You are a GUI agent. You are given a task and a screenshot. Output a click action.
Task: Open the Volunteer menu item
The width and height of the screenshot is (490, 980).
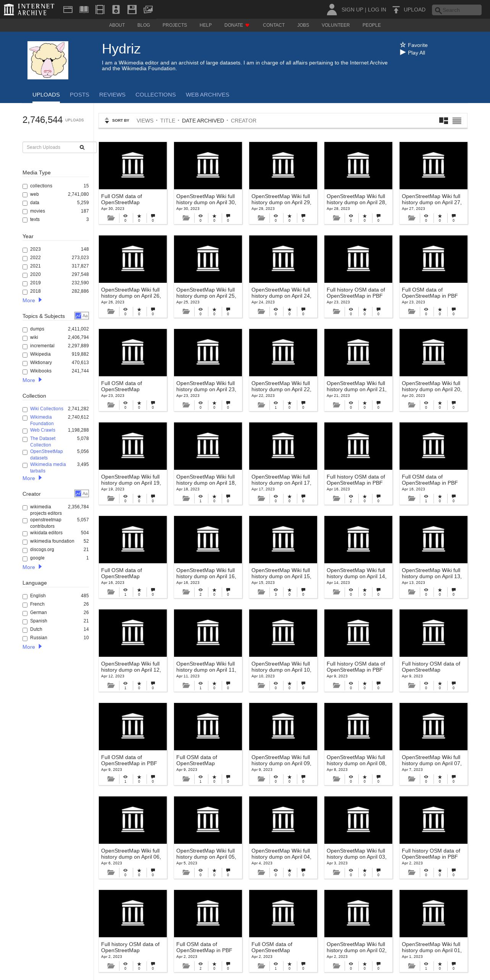point(335,25)
